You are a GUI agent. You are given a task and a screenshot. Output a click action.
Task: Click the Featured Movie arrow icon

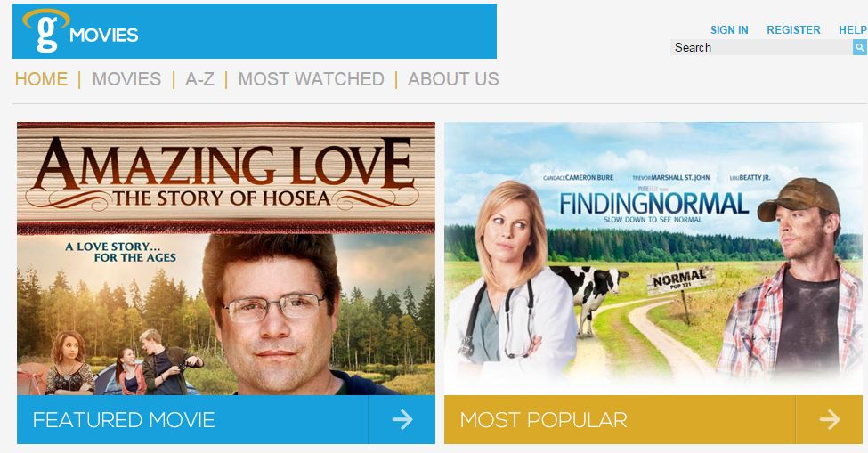click(x=402, y=419)
